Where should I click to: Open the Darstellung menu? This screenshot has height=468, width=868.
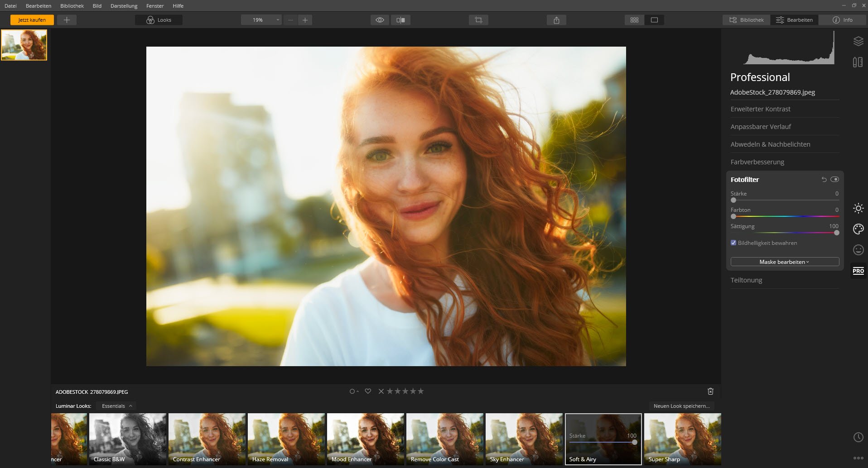124,6
